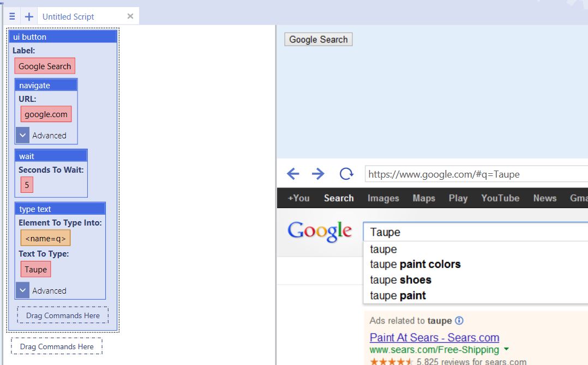
Task: Expand Advanced options in the type text command
Action: [22, 290]
